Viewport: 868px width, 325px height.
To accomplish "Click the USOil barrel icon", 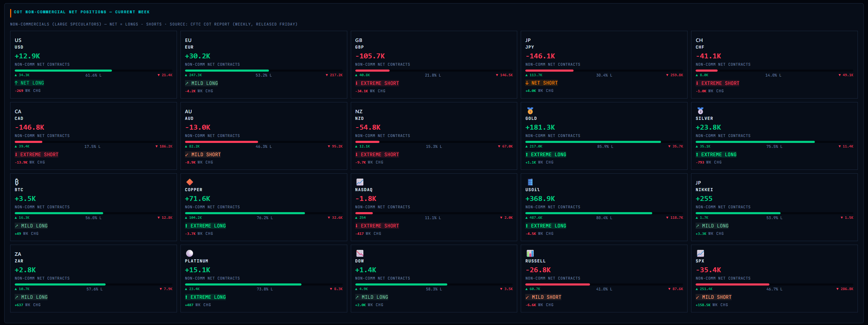I will 530,182.
